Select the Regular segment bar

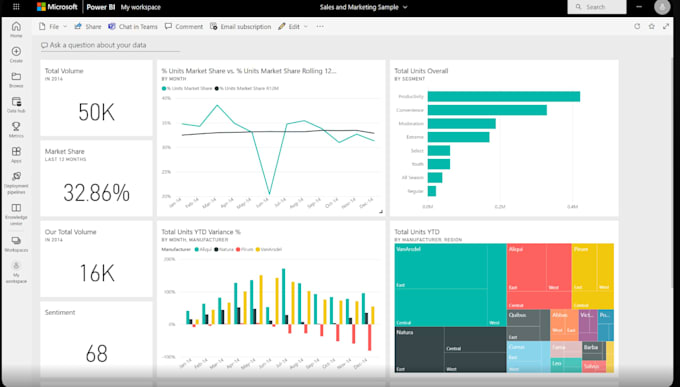[x=432, y=191]
